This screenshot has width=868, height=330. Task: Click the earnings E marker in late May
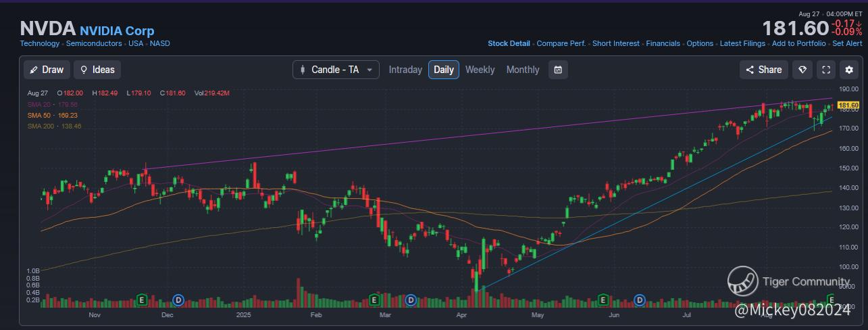click(x=603, y=300)
